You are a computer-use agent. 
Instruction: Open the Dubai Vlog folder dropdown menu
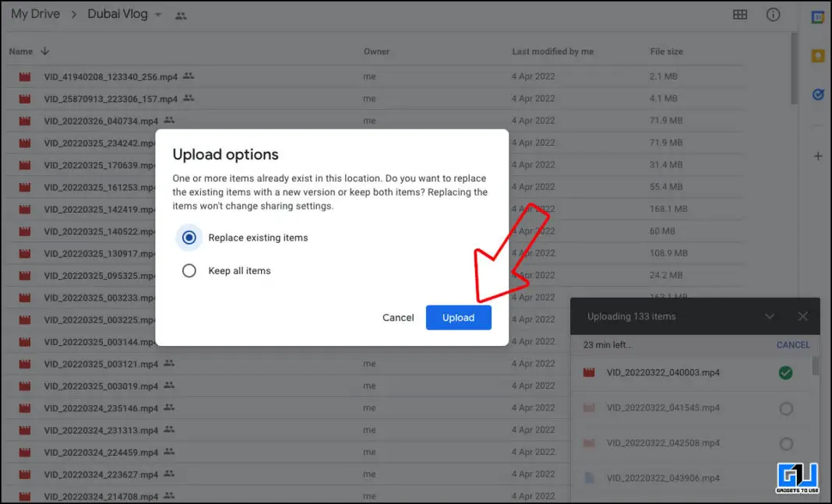pyautogui.click(x=159, y=14)
